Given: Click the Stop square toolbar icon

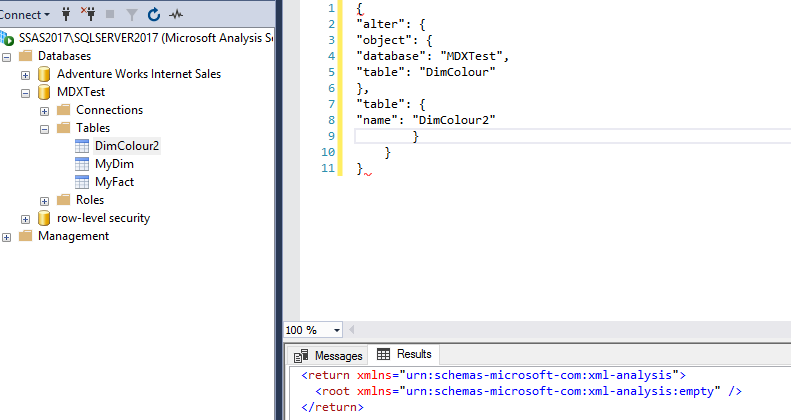Looking at the screenshot, I should coord(109,15).
